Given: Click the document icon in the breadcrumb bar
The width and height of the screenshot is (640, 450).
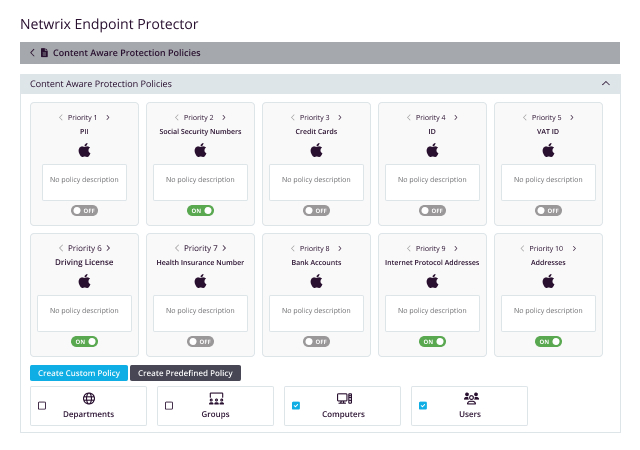Looking at the screenshot, I should point(44,53).
